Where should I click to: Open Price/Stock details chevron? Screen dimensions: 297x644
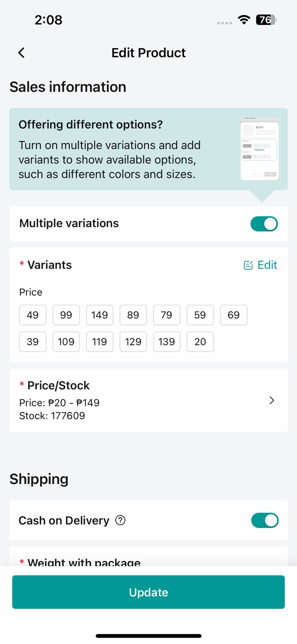point(272,400)
